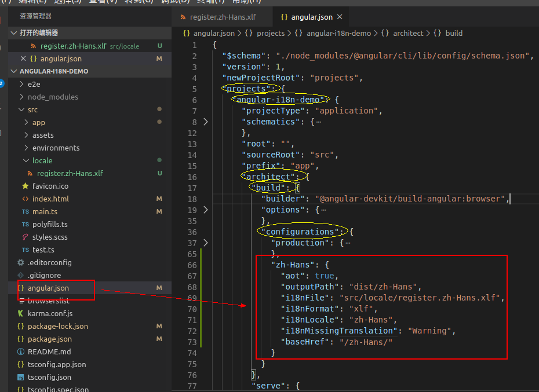Click the favicon.ico star icon
Image resolution: width=539 pixels, height=392 pixels.
(x=25, y=186)
